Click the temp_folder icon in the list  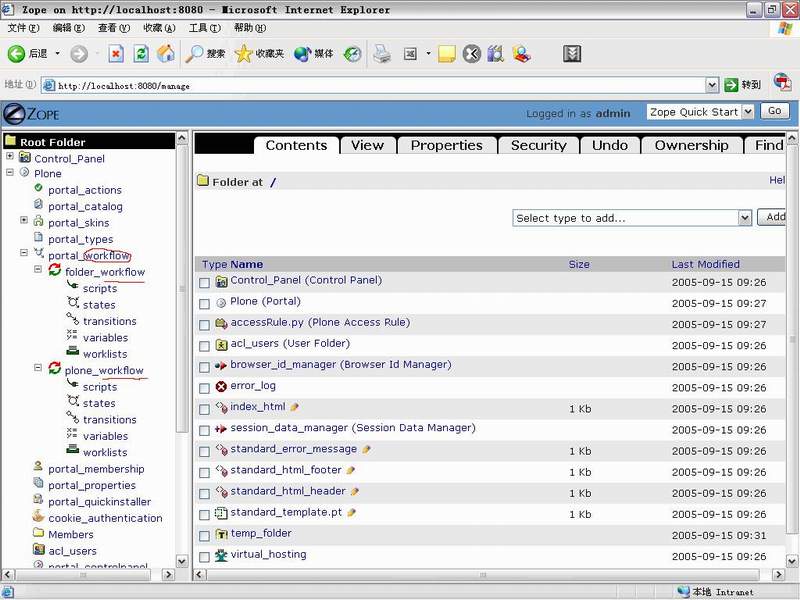[x=221, y=534]
